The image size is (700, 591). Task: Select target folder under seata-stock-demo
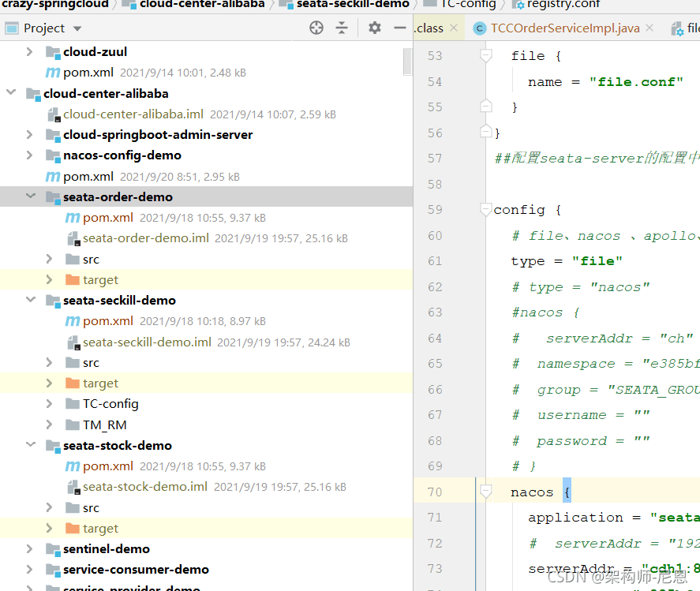pyautogui.click(x=100, y=529)
